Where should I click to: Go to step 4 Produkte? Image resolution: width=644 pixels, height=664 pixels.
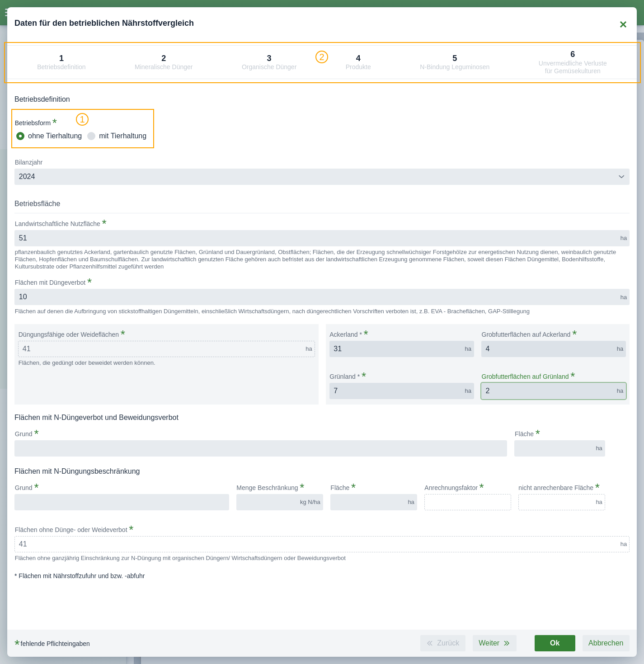click(x=358, y=62)
